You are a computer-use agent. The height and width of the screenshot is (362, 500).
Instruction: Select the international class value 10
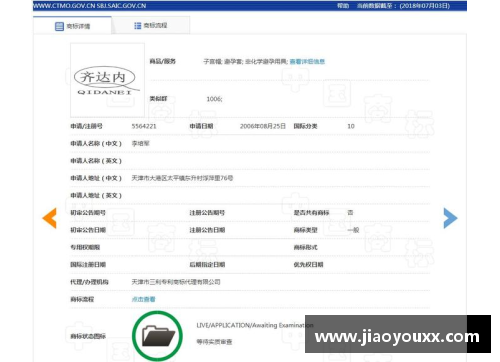(x=351, y=126)
